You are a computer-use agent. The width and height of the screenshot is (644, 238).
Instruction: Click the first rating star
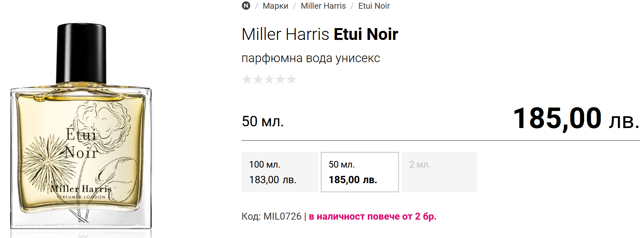click(247, 79)
